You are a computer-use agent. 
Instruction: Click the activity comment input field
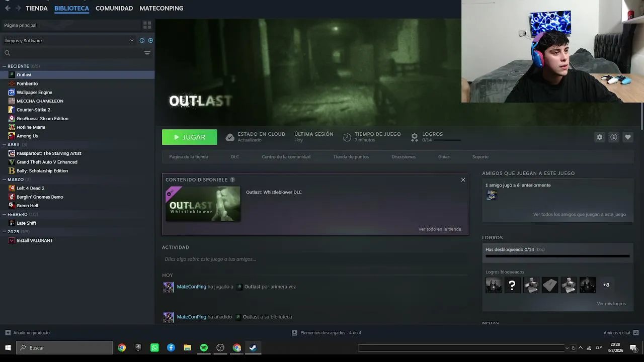(315, 259)
